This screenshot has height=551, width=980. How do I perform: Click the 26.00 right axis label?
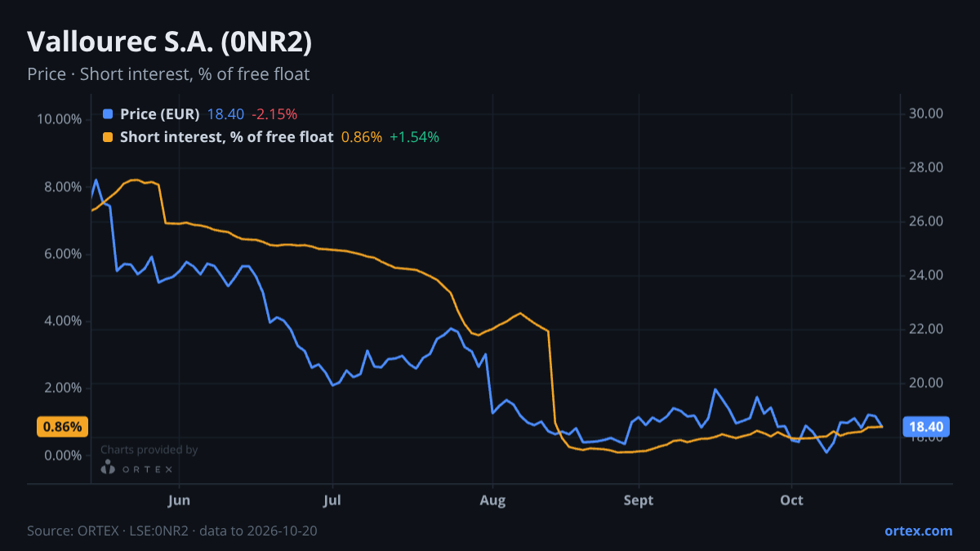tap(926, 222)
